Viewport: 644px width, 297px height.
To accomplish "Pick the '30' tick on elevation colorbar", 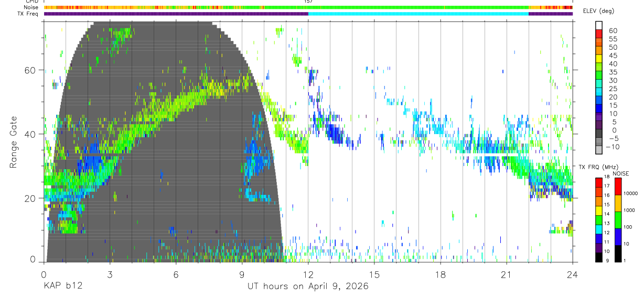I will (612, 81).
